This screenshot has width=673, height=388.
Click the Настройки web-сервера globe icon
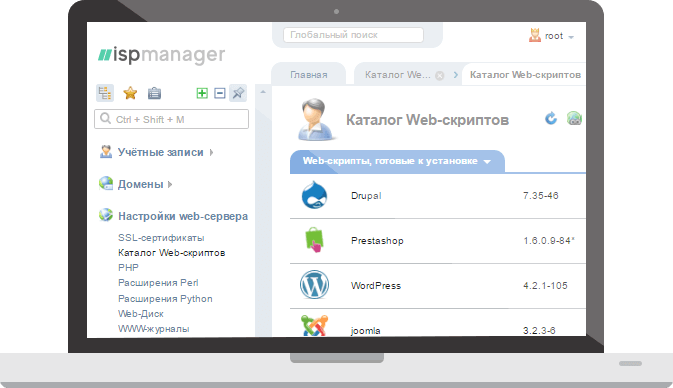pos(106,215)
